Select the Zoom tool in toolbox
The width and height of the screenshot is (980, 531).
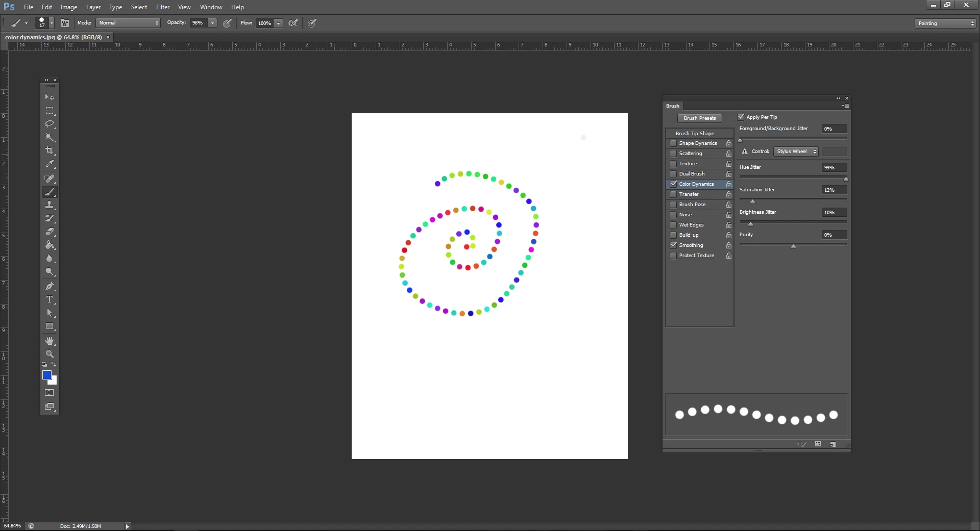[50, 353]
